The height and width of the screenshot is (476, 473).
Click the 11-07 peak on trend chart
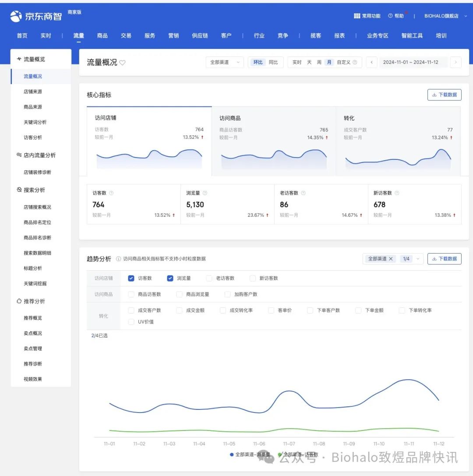pos(288,391)
